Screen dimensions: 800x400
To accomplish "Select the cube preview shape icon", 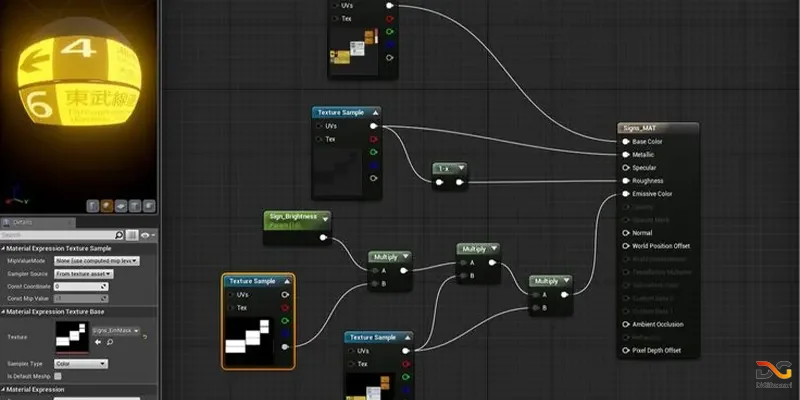I will [135, 206].
